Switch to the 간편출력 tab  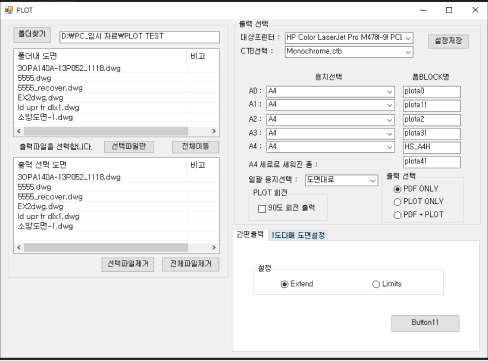click(x=250, y=234)
